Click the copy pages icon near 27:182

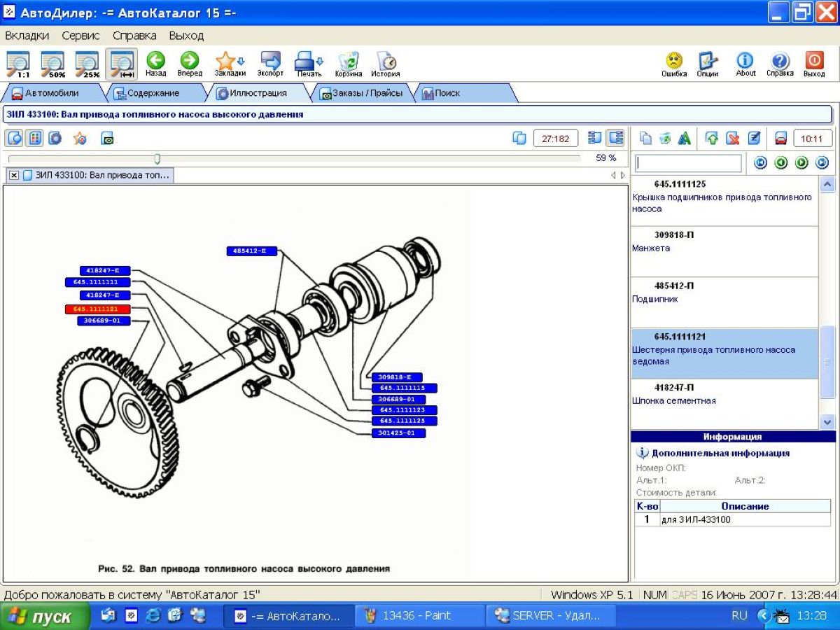[519, 139]
